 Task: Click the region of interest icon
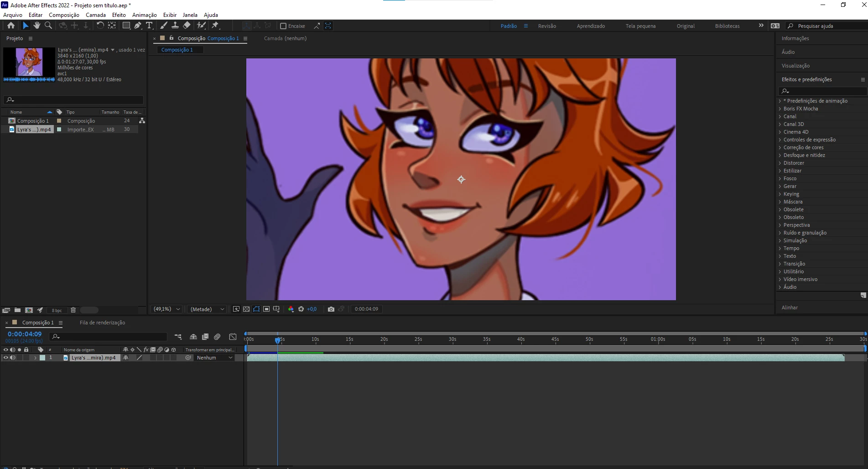266,309
